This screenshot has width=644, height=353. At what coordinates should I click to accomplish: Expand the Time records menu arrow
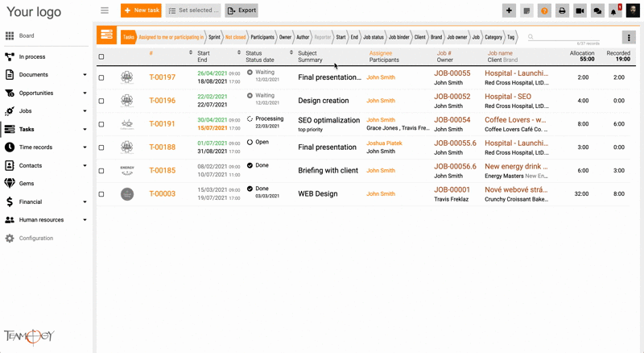85,147
